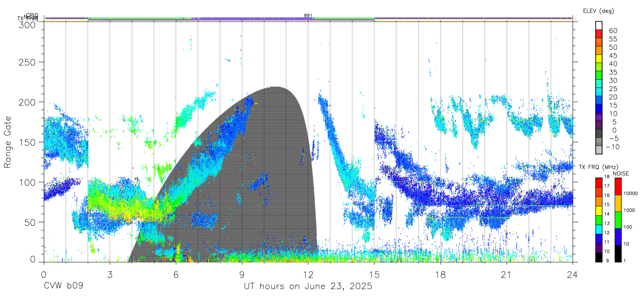Click the 'TX FRQ (MHz)' colorbar title
This screenshot has width=644, height=297.
click(x=598, y=167)
